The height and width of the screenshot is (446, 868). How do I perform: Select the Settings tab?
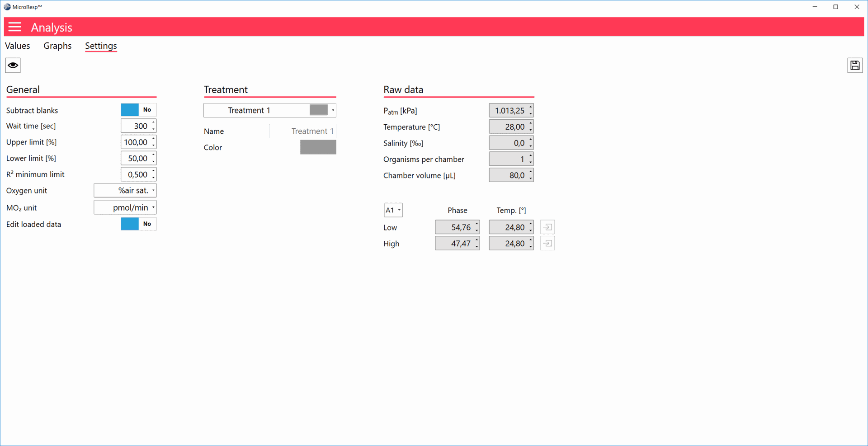101,46
